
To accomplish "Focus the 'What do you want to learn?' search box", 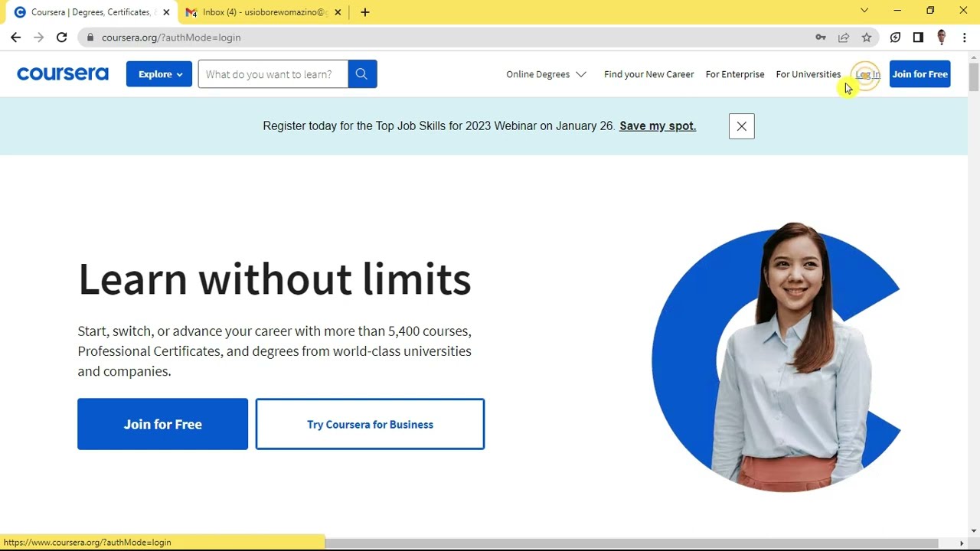I will [x=273, y=74].
